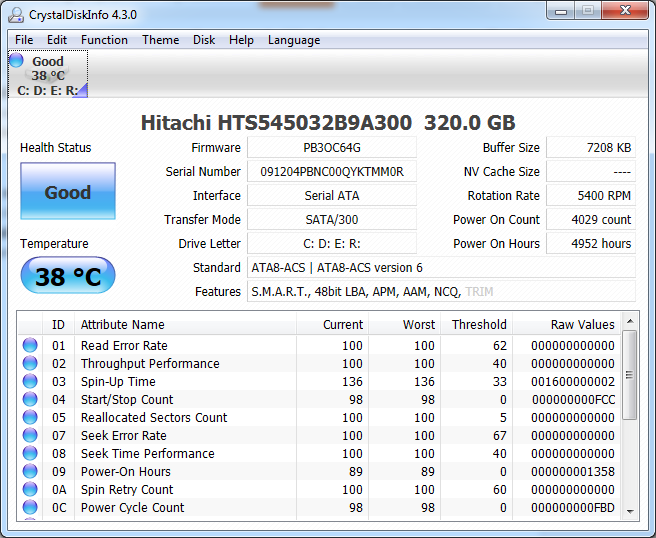Viewport: 656px width, 538px height.
Task: Click blue status orb on disk tab
Action: (x=17, y=60)
